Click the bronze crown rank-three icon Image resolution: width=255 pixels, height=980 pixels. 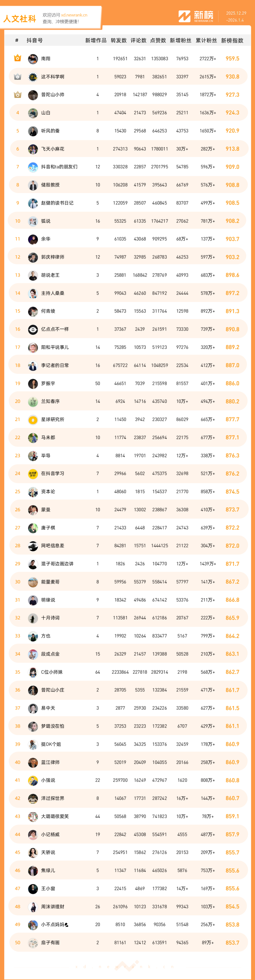click(x=17, y=94)
